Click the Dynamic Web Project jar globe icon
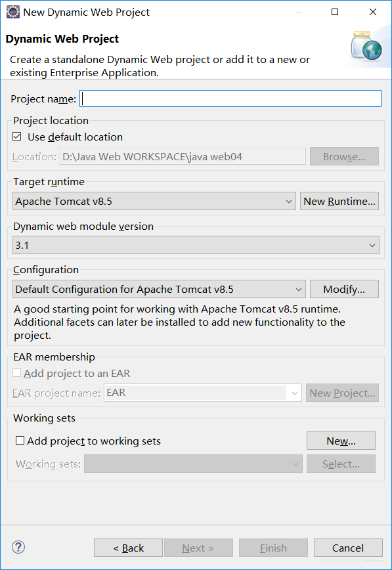The width and height of the screenshot is (392, 570). pyautogui.click(x=366, y=45)
